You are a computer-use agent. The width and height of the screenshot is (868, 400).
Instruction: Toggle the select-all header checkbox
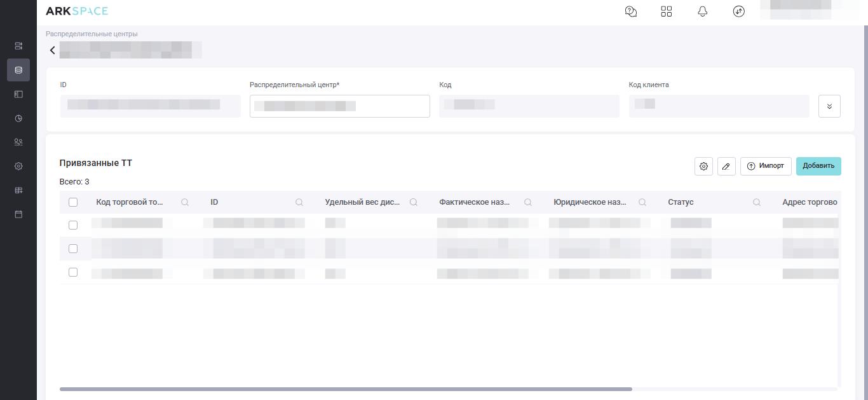(x=73, y=202)
